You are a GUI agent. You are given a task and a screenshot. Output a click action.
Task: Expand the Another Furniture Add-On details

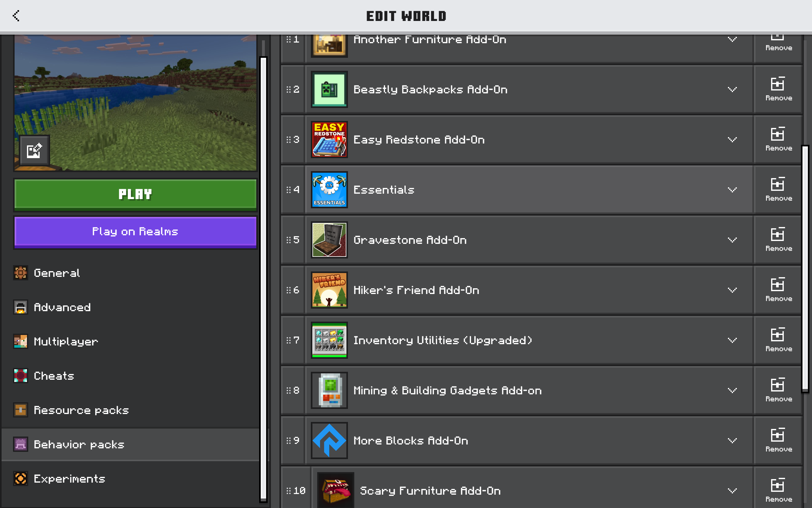click(732, 39)
